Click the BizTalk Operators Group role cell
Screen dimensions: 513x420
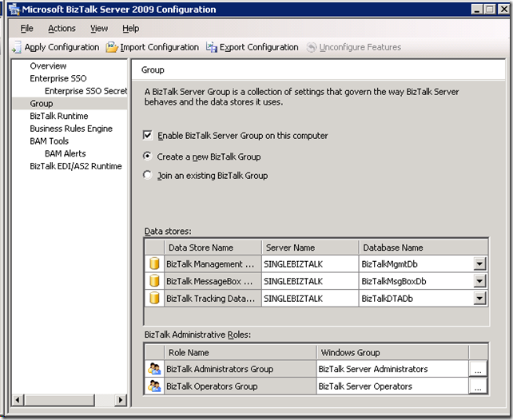pyautogui.click(x=240, y=386)
